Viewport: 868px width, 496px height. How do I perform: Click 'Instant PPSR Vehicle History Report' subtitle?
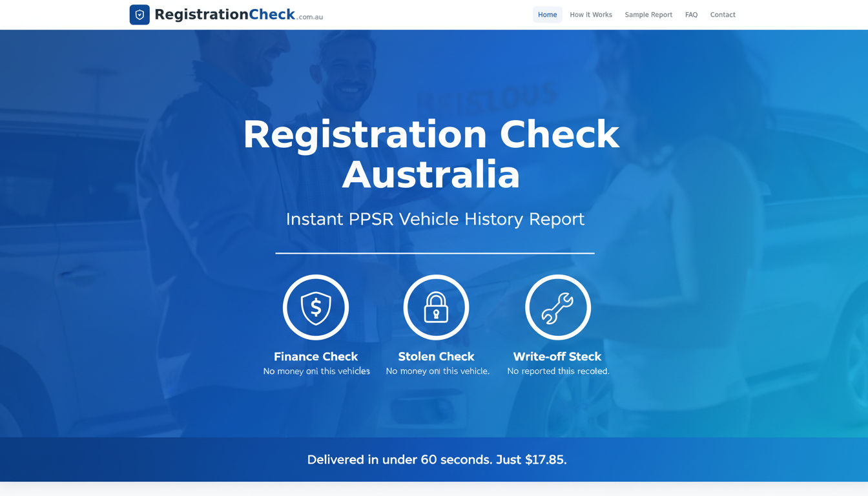click(435, 219)
